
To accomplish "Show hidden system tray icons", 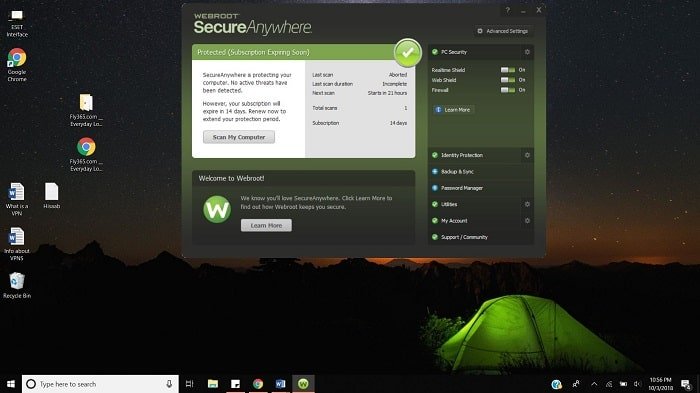I will coord(594,384).
